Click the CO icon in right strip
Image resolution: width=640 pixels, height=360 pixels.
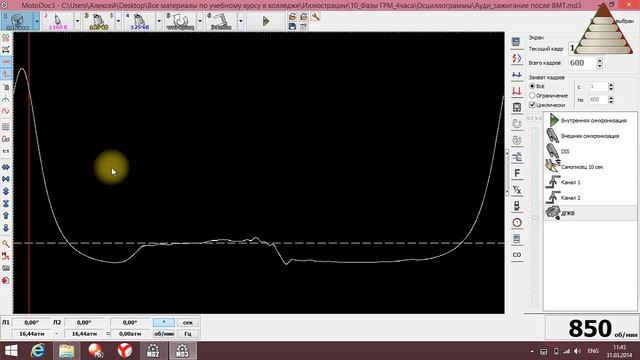(x=517, y=255)
